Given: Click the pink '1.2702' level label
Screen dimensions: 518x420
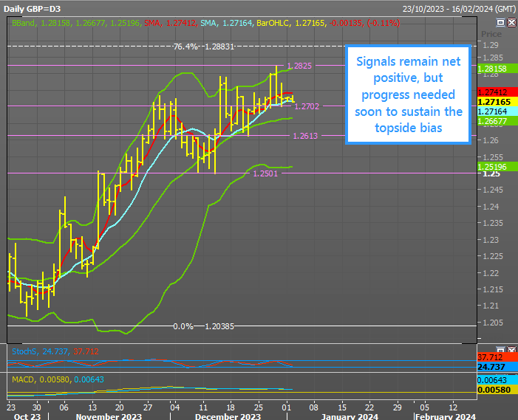Looking at the screenshot, I should (307, 106).
